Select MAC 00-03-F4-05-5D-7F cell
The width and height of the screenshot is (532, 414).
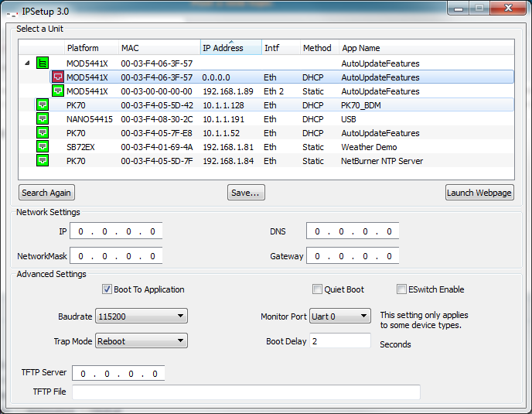click(x=157, y=161)
